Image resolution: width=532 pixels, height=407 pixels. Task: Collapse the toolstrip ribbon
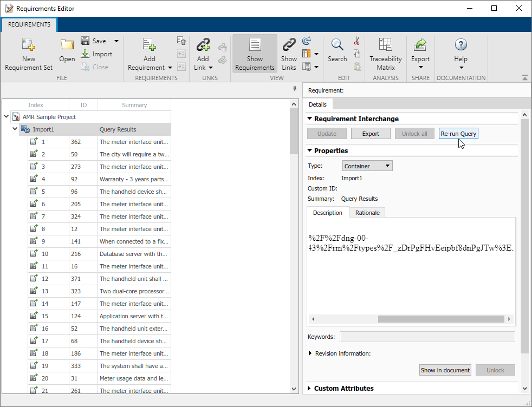point(525,77)
